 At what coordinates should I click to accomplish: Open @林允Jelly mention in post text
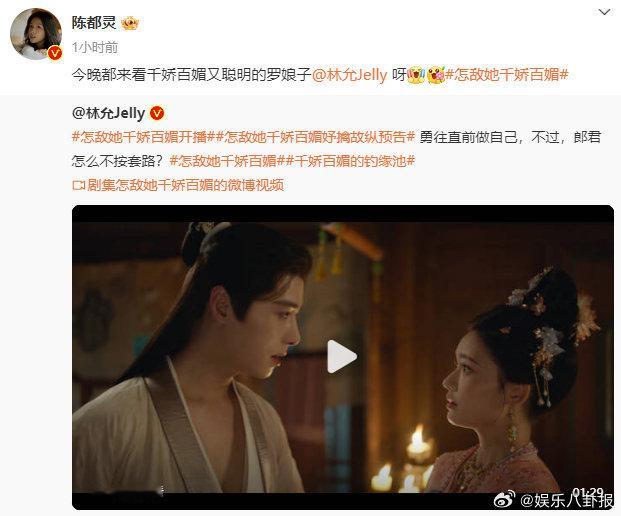tap(349, 74)
